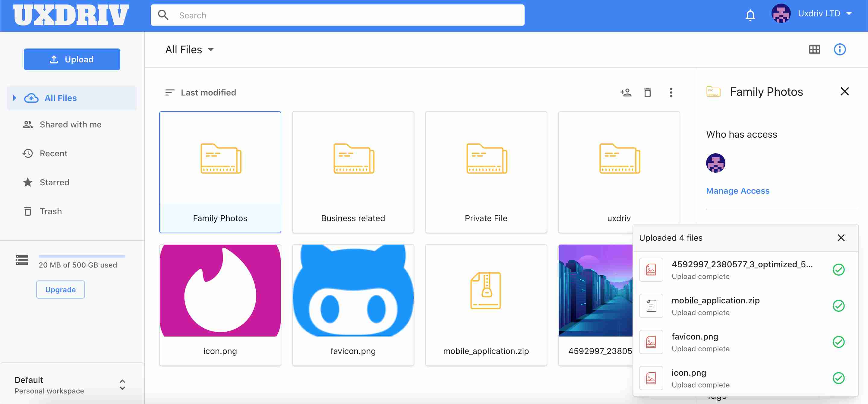
Task: Open the Trash section
Action: (43, 211)
